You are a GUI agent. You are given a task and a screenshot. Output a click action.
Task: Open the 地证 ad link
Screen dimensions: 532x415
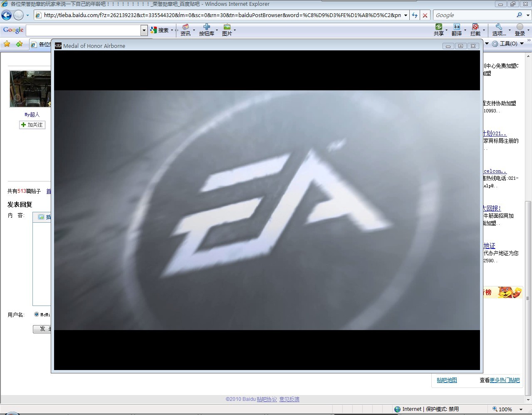click(x=489, y=246)
